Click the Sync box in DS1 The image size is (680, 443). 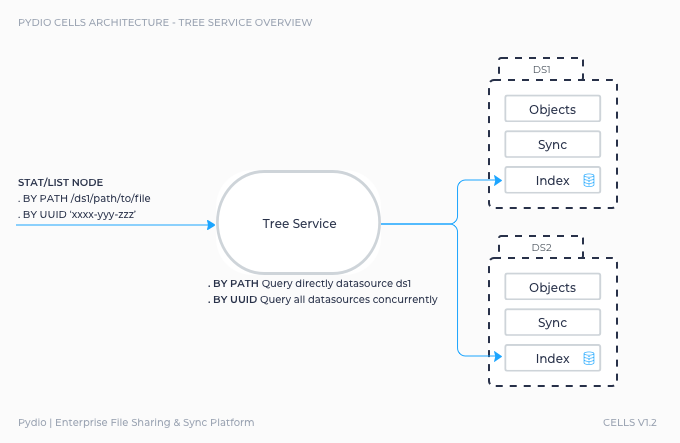(x=552, y=144)
